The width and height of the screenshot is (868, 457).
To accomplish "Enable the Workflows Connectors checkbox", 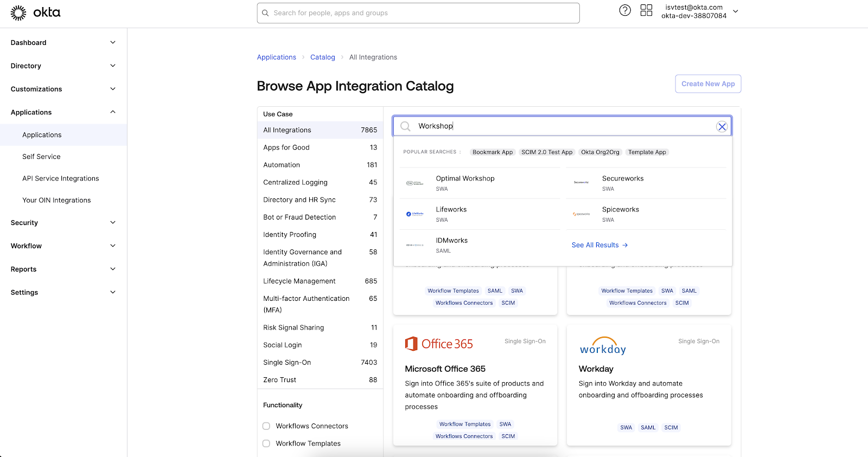I will 266,426.
